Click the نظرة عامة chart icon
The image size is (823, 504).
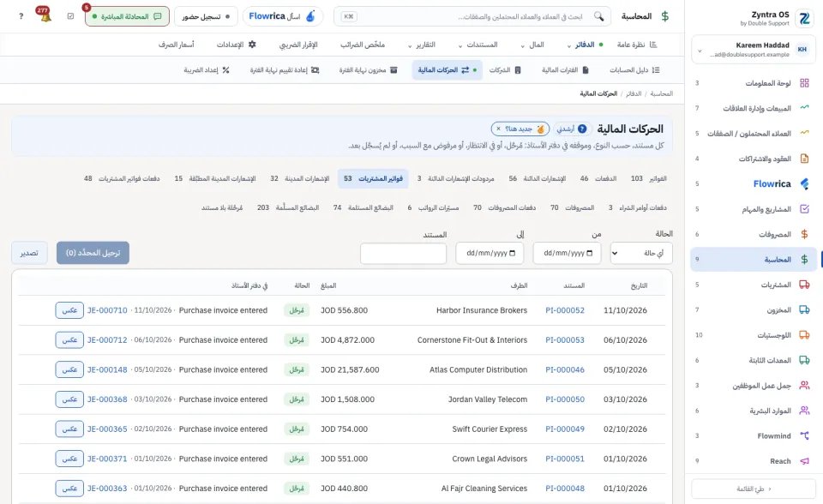pos(653,45)
